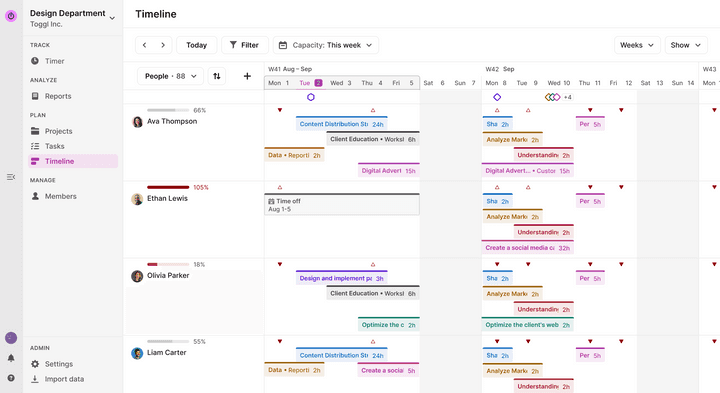Go to next timeline period
The width and height of the screenshot is (720, 393).
pos(163,45)
